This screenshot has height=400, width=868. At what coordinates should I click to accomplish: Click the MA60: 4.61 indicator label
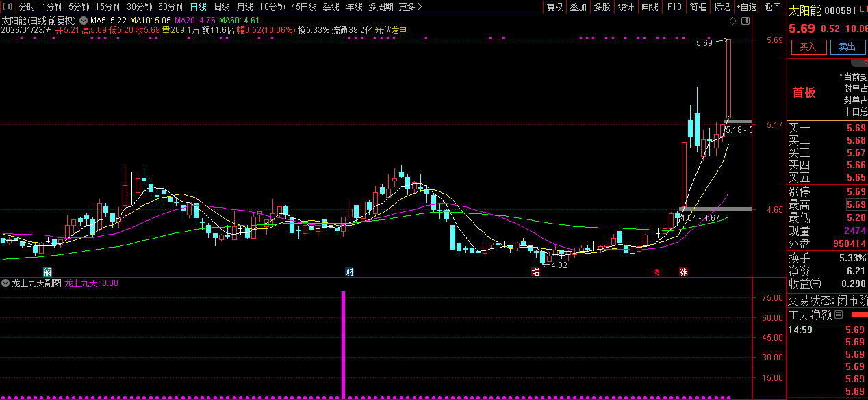tap(239, 21)
